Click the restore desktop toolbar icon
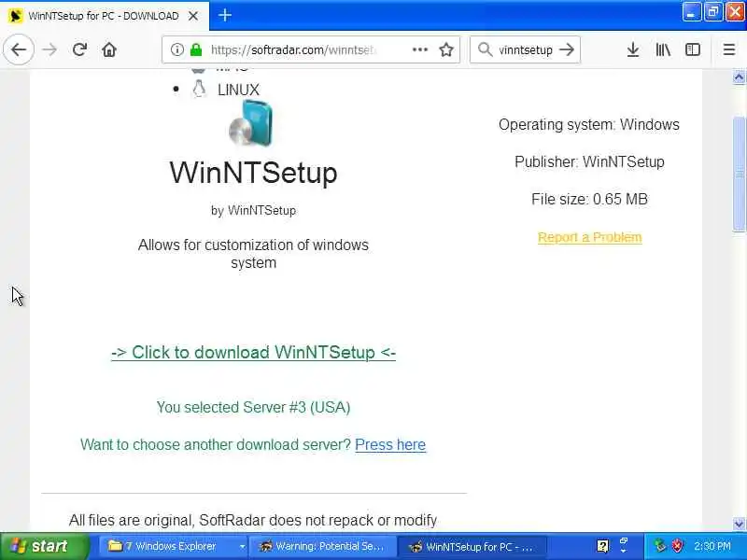The width and height of the screenshot is (747, 560). (624, 542)
